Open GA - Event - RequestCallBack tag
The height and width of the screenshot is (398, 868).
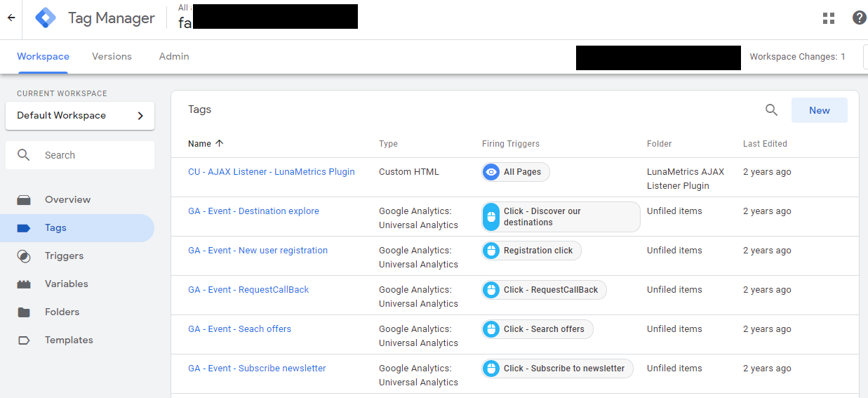[x=248, y=290]
